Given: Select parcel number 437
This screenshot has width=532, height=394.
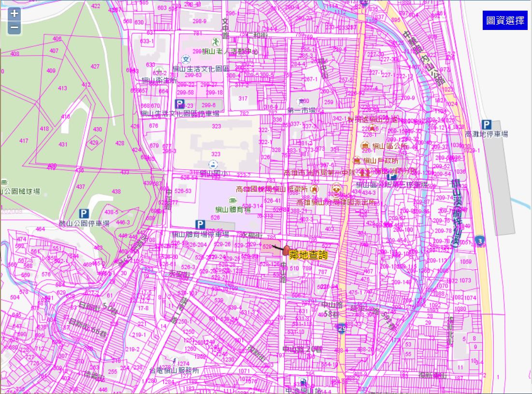Looking at the screenshot, I should pyautogui.click(x=80, y=187).
